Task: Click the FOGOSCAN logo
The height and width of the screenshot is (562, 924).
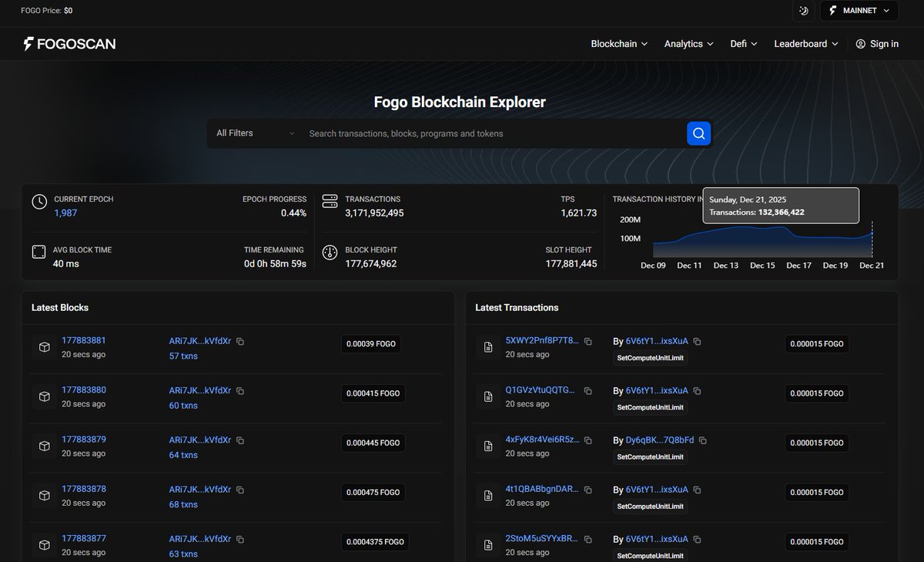Action: point(69,44)
